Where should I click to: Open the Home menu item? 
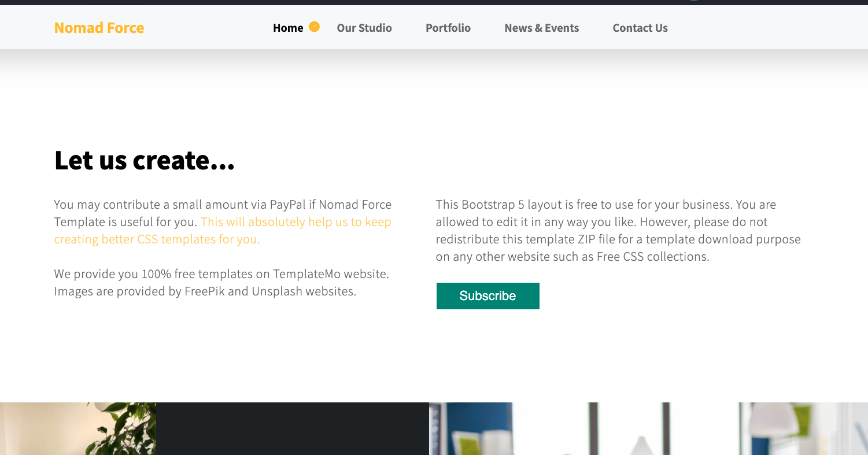[288, 28]
